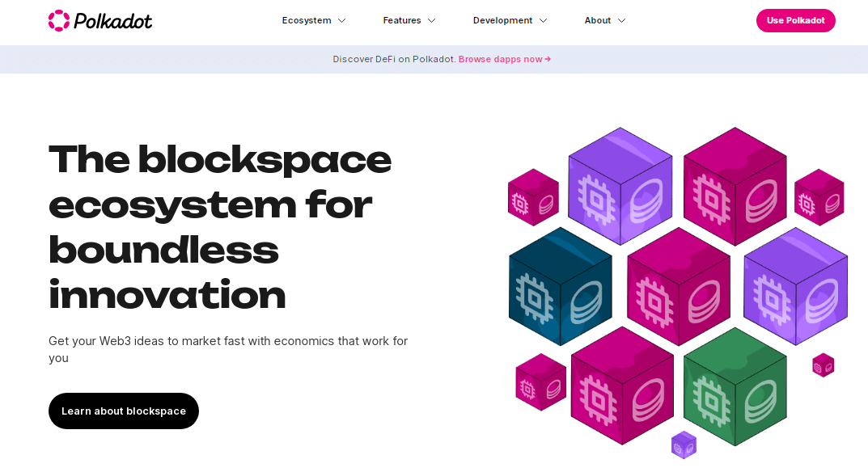Screen dimensions: 868x472
Task: Click the Use Polkadot button
Action: pyautogui.click(x=795, y=20)
